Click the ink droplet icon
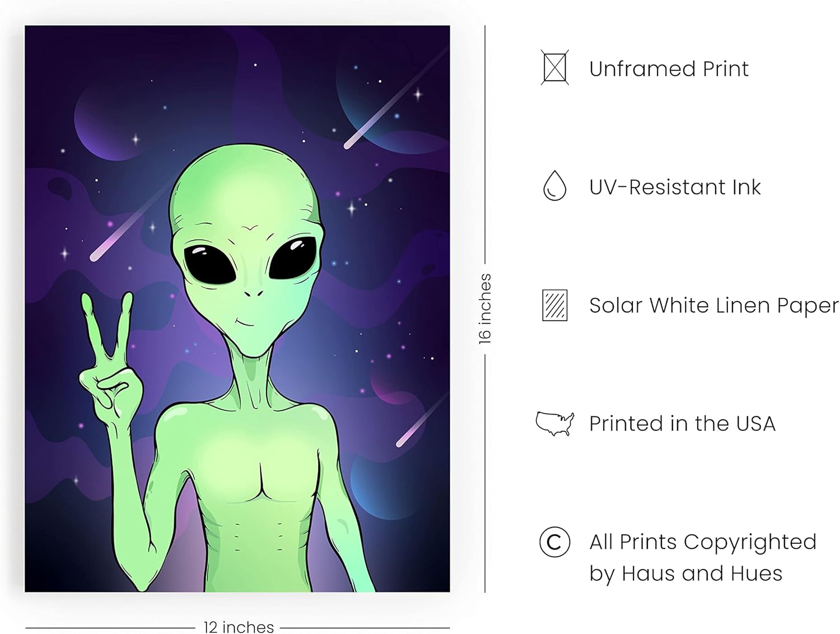 point(554,186)
